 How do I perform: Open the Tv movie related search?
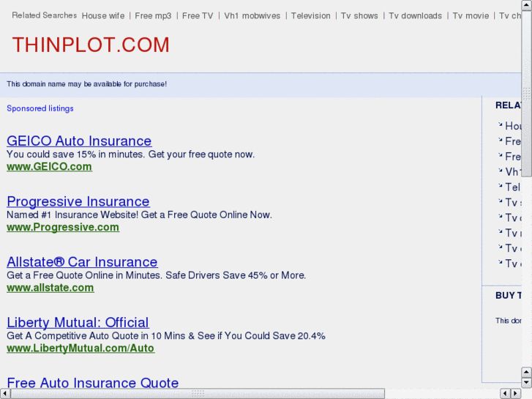tap(471, 16)
